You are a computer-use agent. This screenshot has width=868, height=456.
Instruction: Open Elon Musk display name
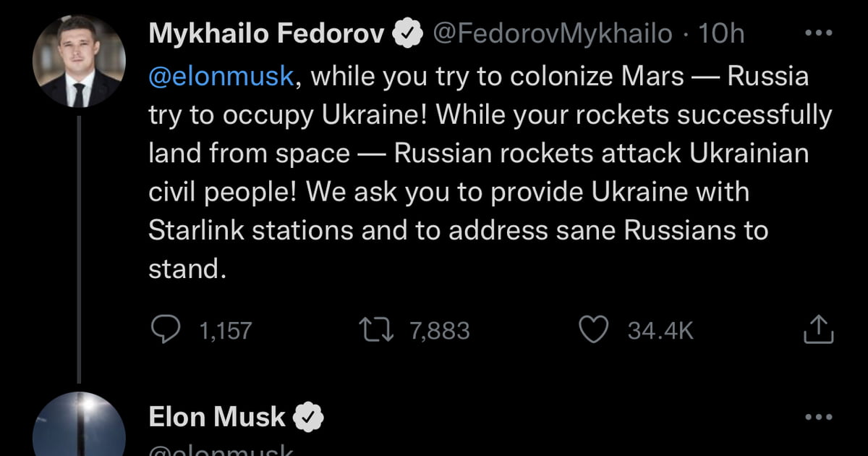click(x=217, y=417)
